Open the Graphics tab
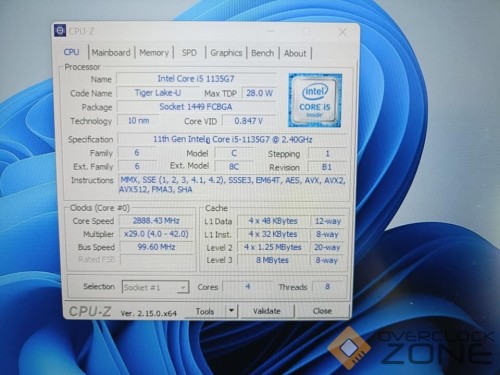500x375 pixels. tap(226, 53)
